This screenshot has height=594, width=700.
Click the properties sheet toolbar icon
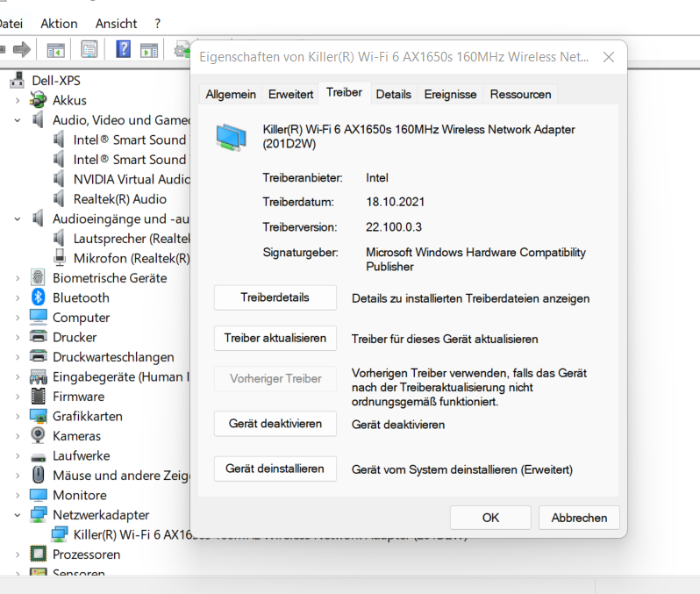[89, 49]
